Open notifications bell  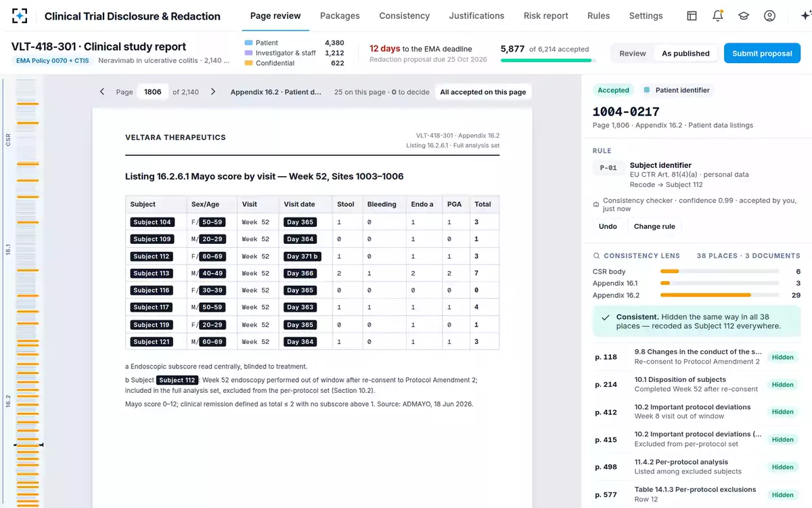718,16
